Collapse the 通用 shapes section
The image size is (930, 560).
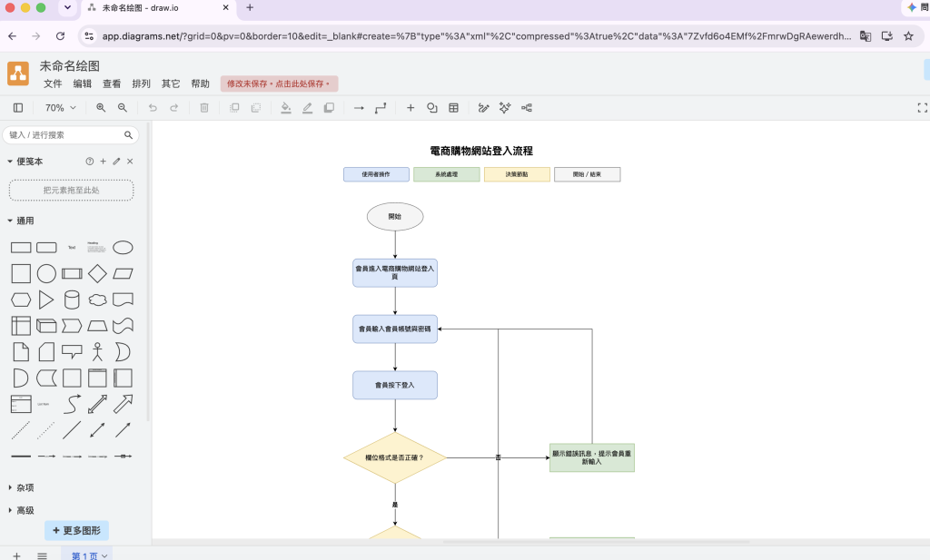click(21, 221)
